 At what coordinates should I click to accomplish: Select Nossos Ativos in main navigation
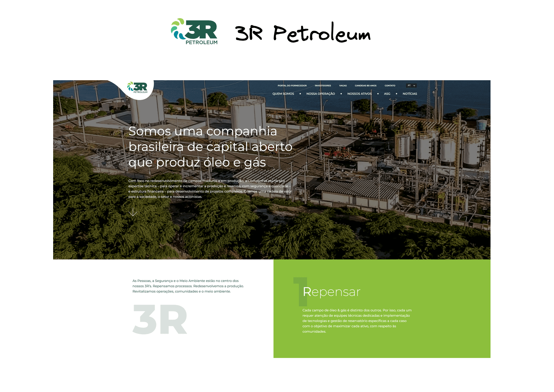coord(359,94)
